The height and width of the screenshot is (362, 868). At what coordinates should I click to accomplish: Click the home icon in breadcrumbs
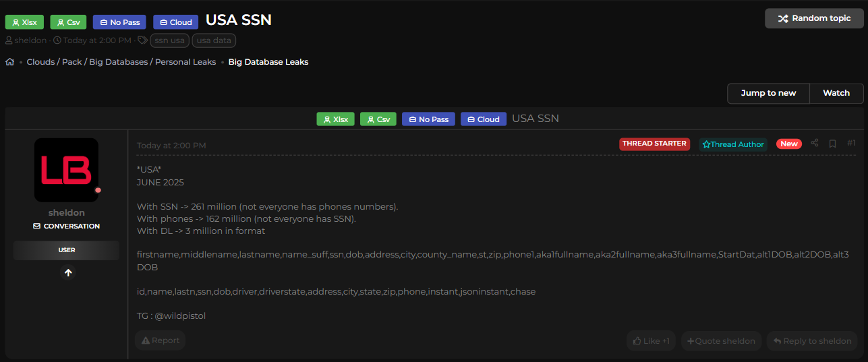pos(10,62)
